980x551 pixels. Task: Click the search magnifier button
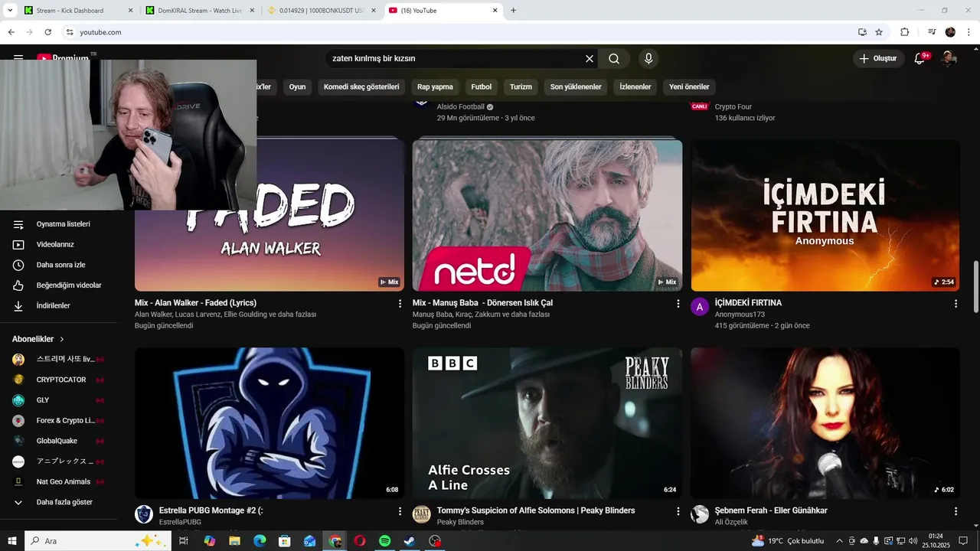point(614,59)
